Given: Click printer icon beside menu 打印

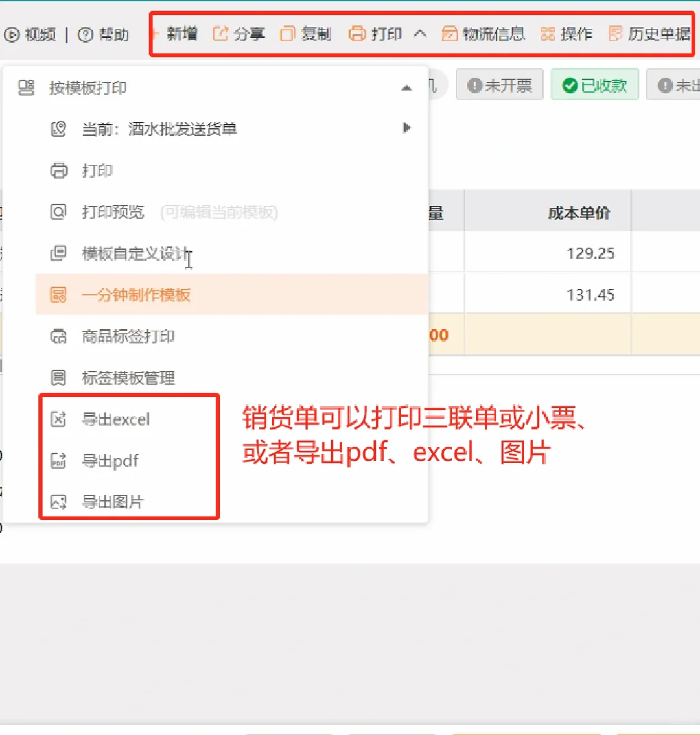Looking at the screenshot, I should tap(58, 170).
